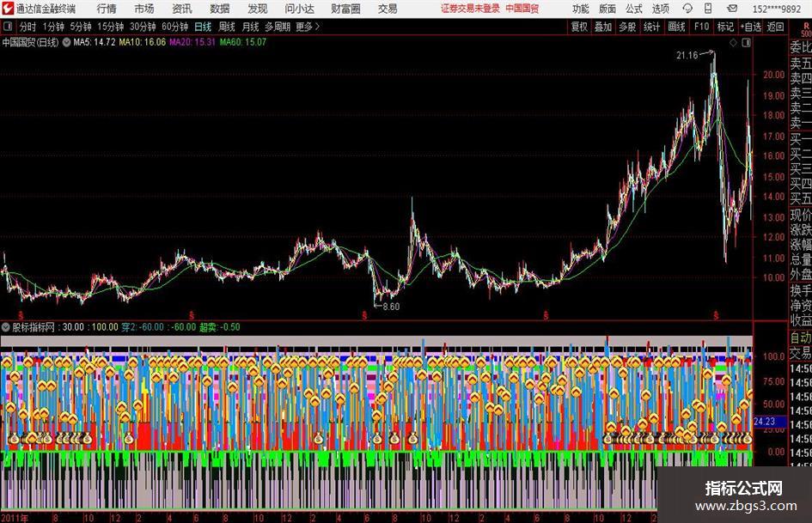Open the 市场 menu
This screenshot has height=523, width=812.
(x=144, y=9)
